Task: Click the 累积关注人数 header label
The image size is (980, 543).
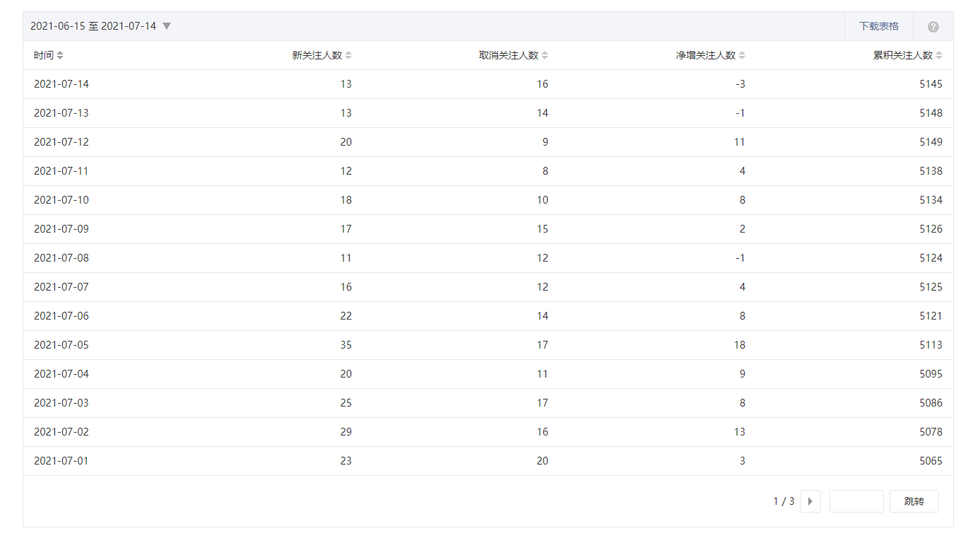Action: point(902,55)
